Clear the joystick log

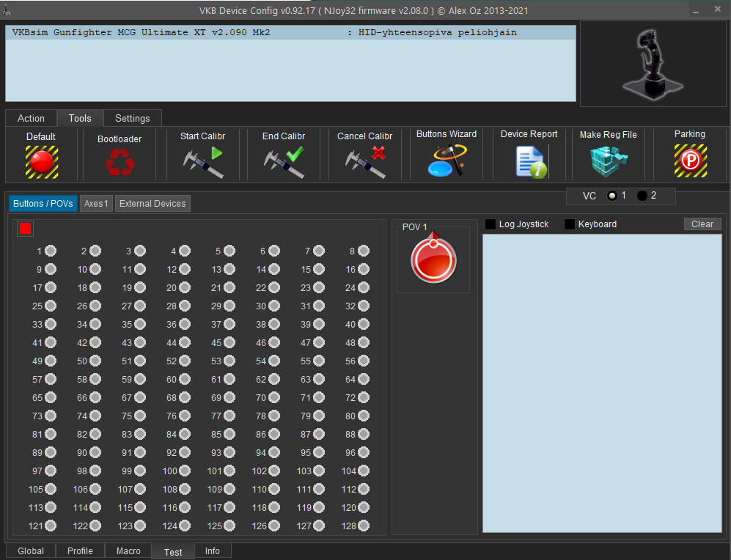click(702, 224)
